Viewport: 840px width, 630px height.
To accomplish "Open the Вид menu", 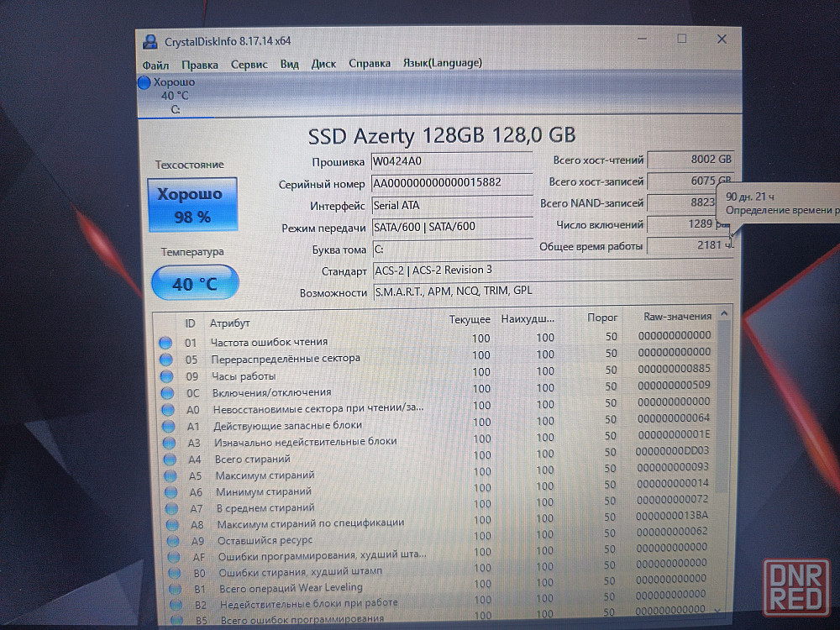I will (289, 65).
